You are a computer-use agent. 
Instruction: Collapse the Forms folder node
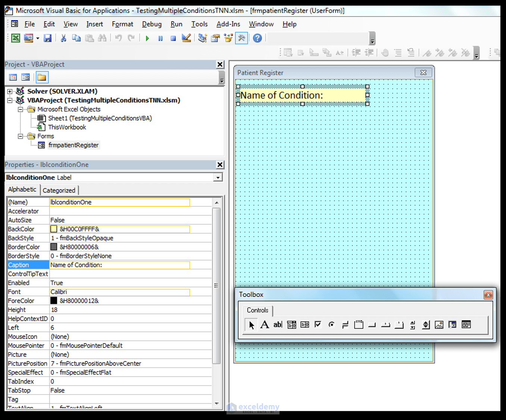[21, 136]
